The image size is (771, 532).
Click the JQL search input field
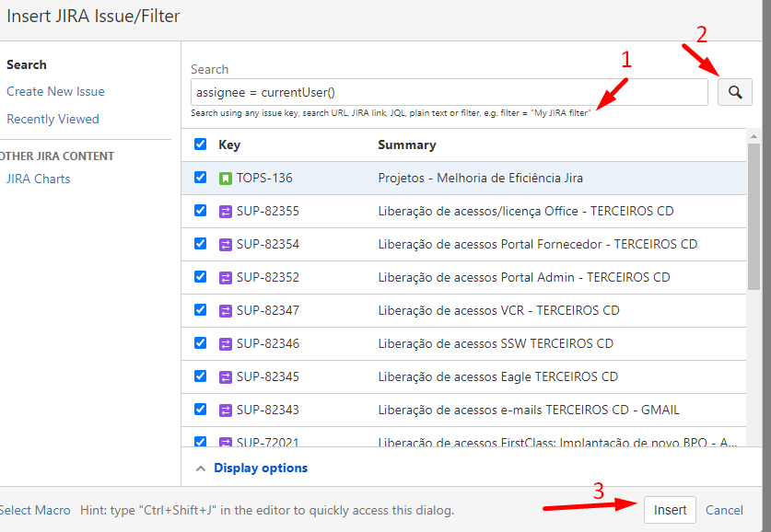[449, 92]
